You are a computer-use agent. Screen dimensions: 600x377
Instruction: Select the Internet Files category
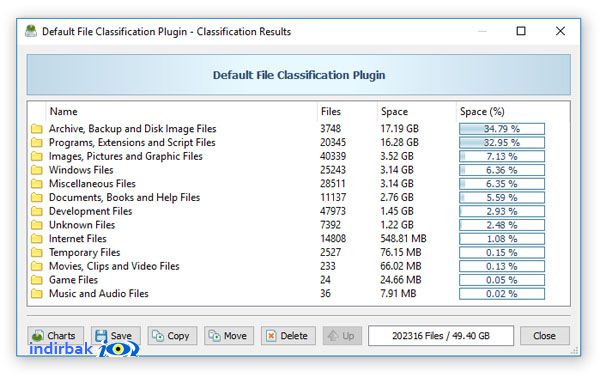click(x=298, y=239)
